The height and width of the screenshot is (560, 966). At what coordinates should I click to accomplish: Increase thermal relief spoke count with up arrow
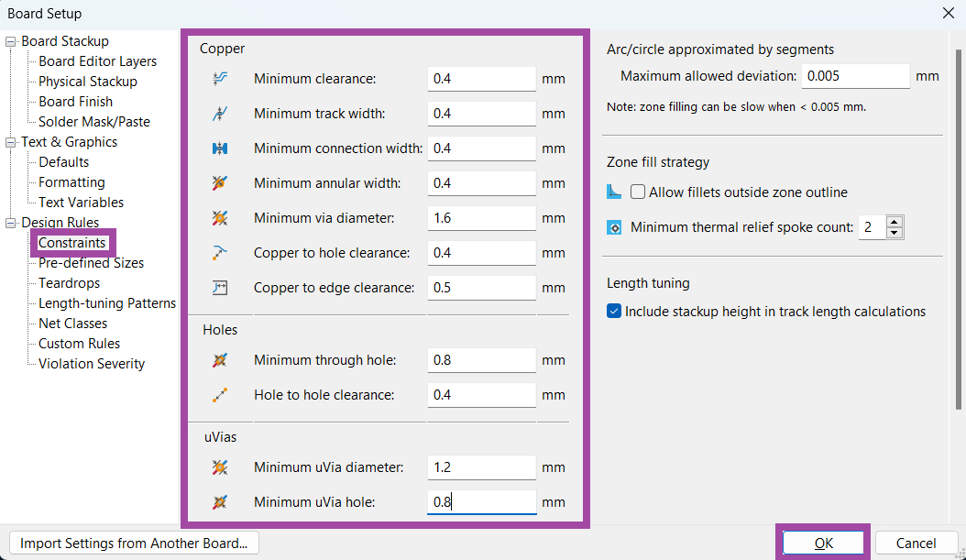[x=895, y=222]
